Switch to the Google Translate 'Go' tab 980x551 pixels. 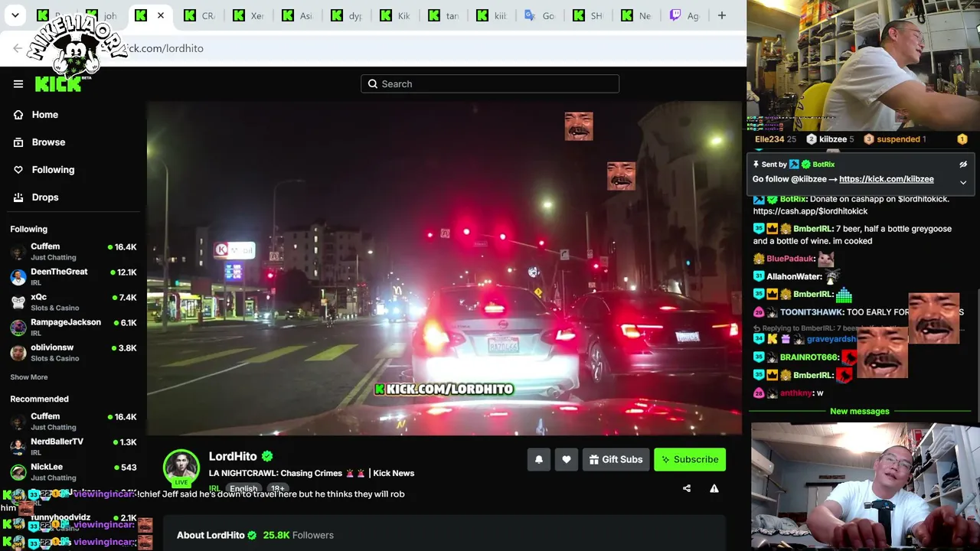pyautogui.click(x=539, y=15)
